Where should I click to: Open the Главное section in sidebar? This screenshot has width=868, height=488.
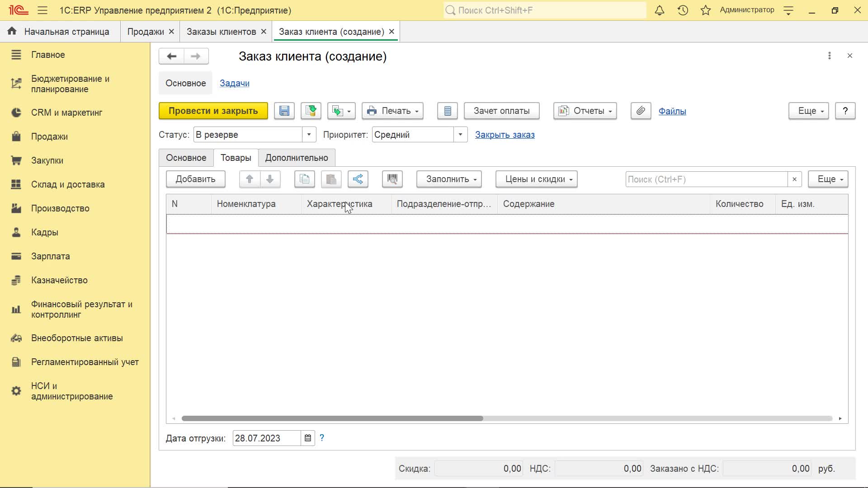click(x=48, y=55)
